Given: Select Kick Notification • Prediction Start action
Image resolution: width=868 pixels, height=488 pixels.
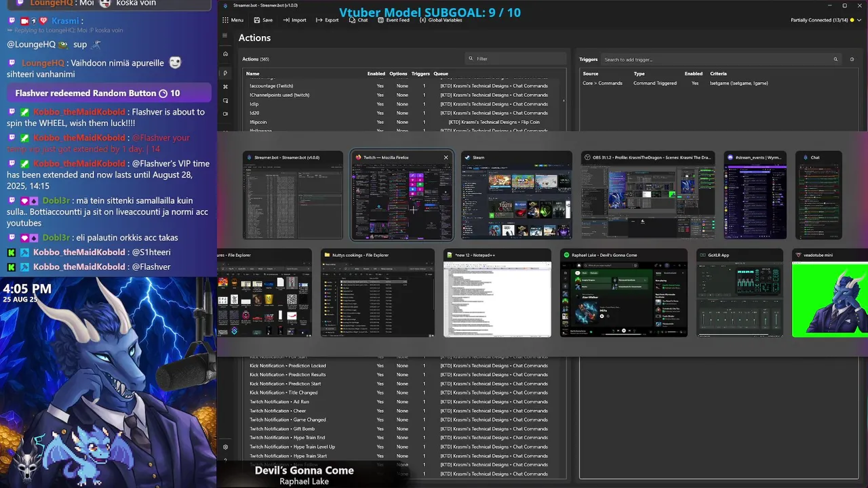Looking at the screenshot, I should pos(403,384).
